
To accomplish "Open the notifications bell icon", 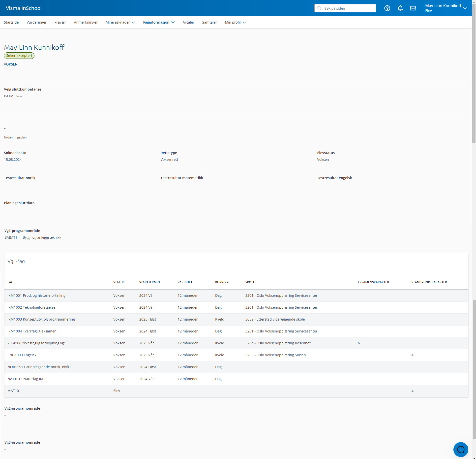I will click(400, 8).
